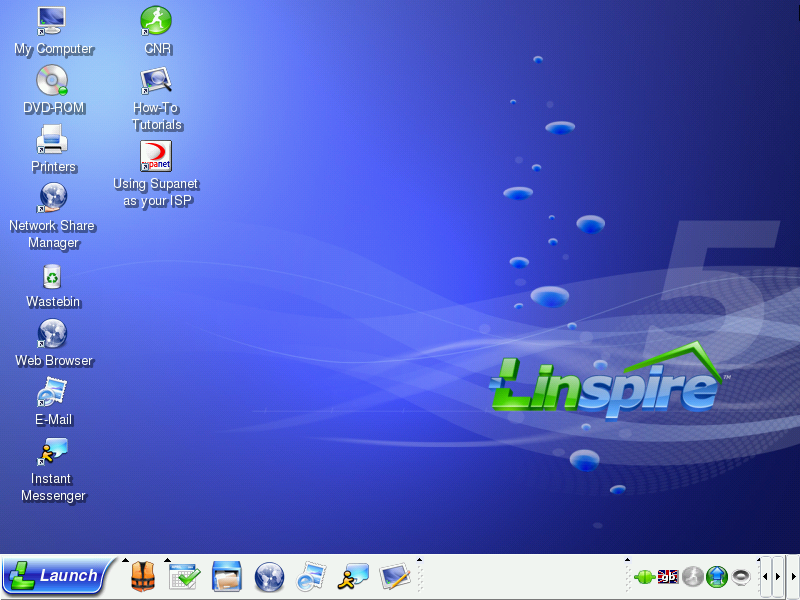800x600 pixels.
Task: Click the globe web browser icon in taskbar
Action: tap(269, 577)
